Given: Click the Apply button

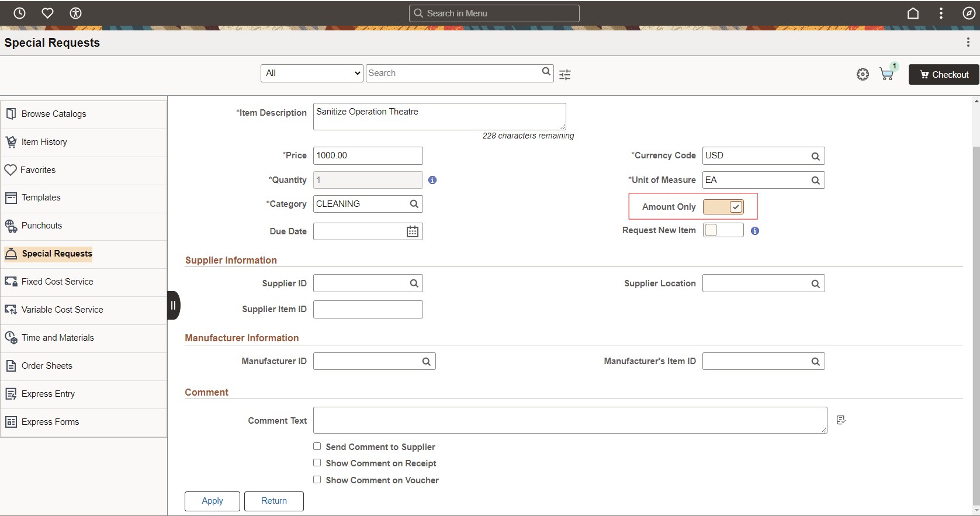Looking at the screenshot, I should [x=212, y=501].
